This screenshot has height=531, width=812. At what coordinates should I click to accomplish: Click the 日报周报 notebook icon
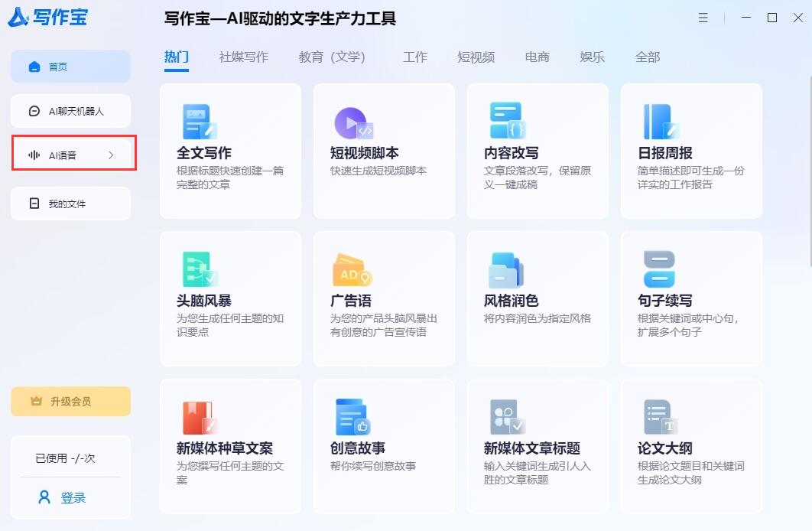[661, 122]
